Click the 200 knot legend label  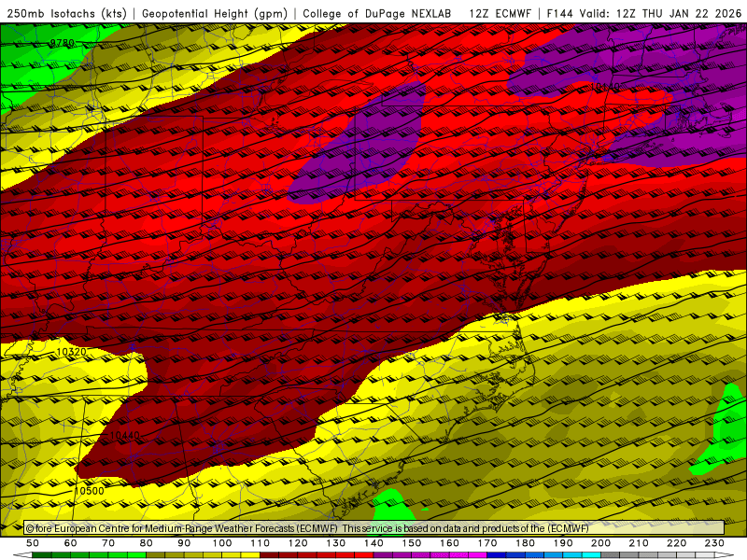[x=600, y=543]
